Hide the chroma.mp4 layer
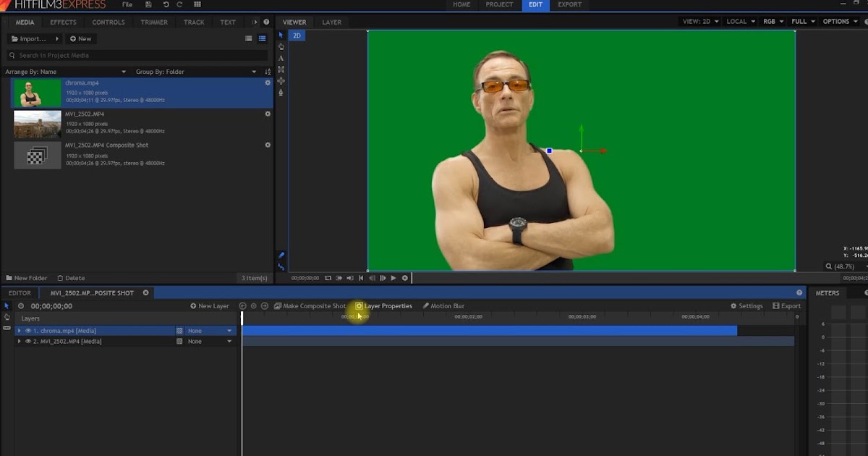The width and height of the screenshot is (868, 456). pyautogui.click(x=28, y=331)
